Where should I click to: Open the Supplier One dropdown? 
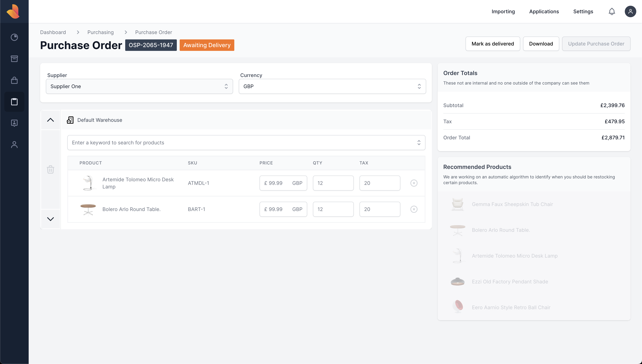point(139,87)
